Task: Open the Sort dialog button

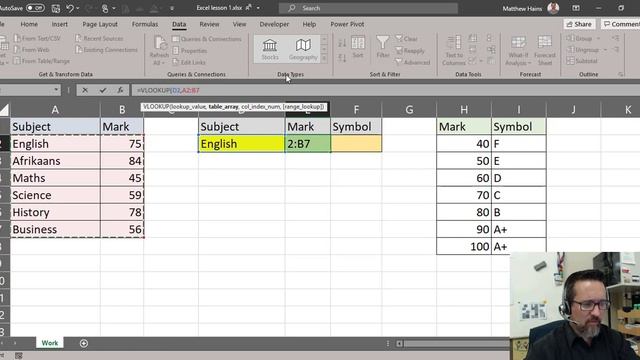Action: click(x=358, y=47)
